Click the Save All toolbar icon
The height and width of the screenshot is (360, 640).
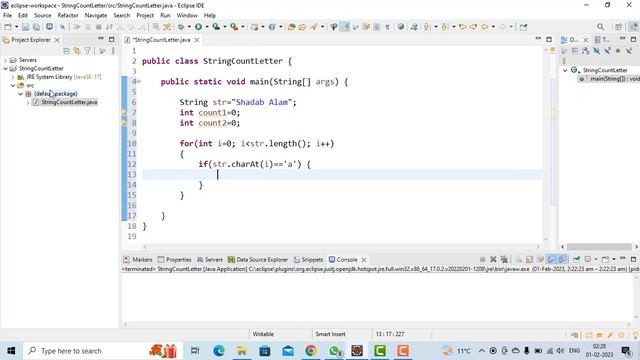[x=36, y=27]
